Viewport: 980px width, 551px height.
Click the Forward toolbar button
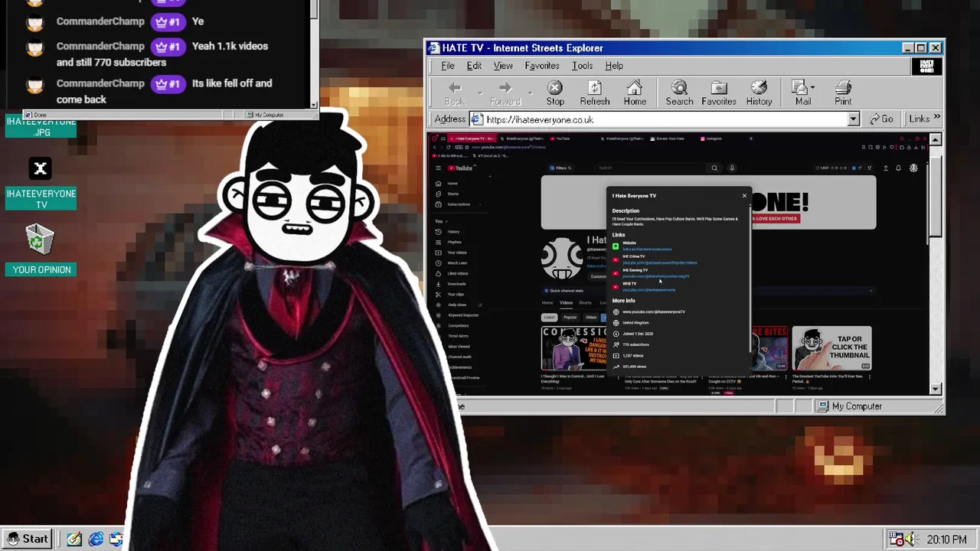point(505,93)
